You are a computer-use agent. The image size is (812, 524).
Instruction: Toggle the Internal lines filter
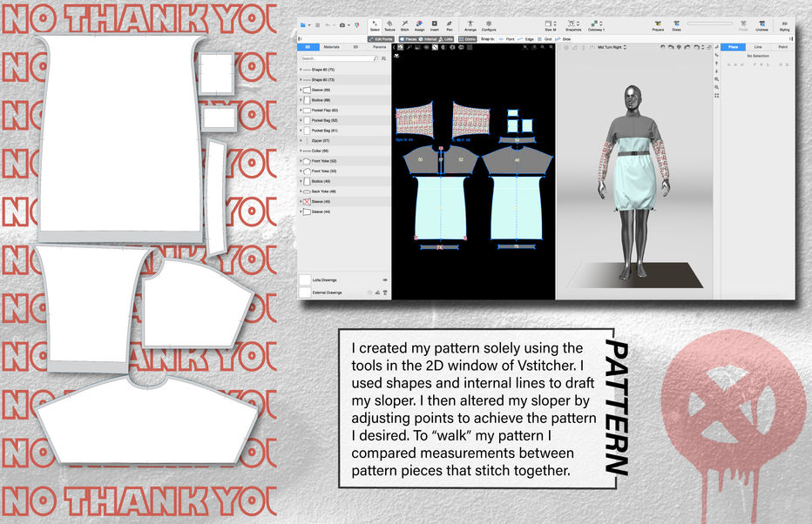coord(428,39)
